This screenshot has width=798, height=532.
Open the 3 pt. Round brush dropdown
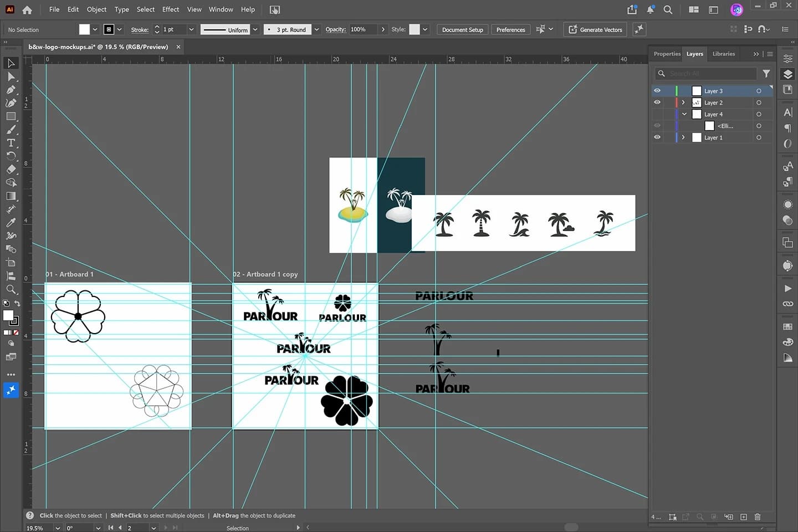click(x=316, y=29)
